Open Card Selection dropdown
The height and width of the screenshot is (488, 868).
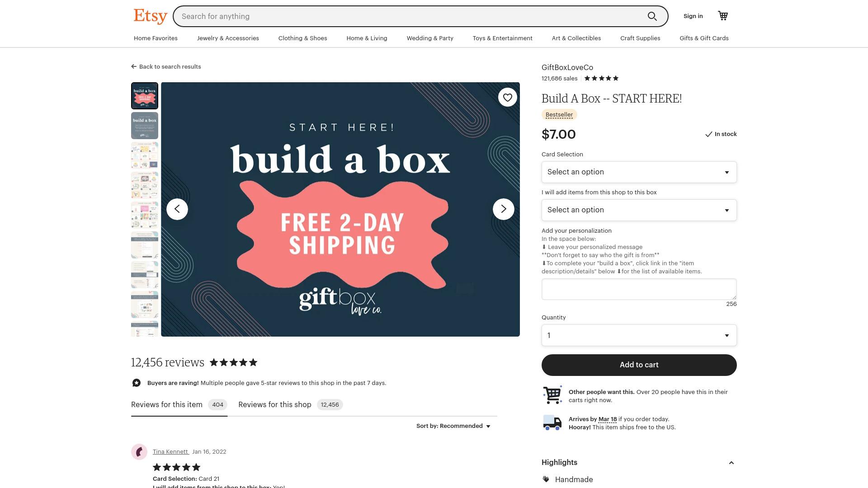pos(639,172)
